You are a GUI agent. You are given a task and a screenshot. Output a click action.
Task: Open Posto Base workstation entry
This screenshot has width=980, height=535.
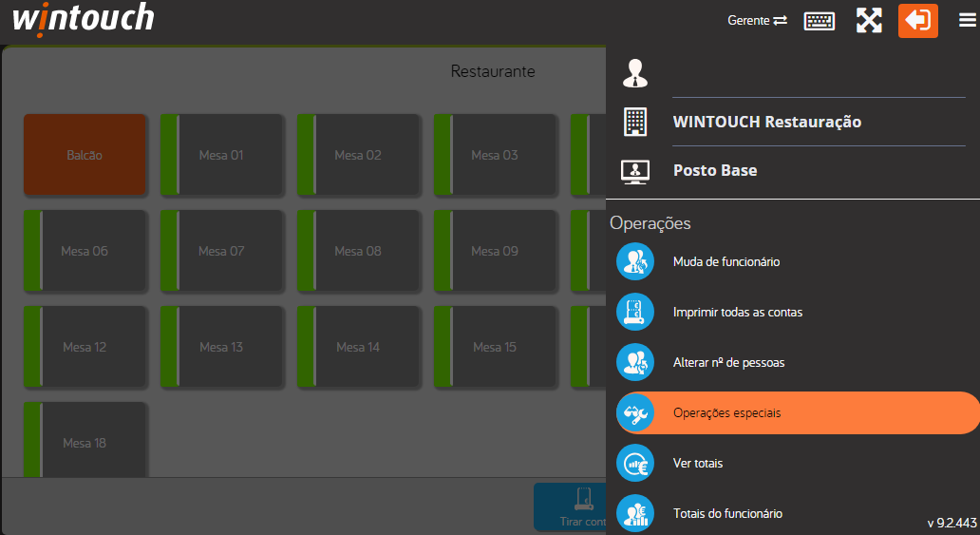(714, 171)
